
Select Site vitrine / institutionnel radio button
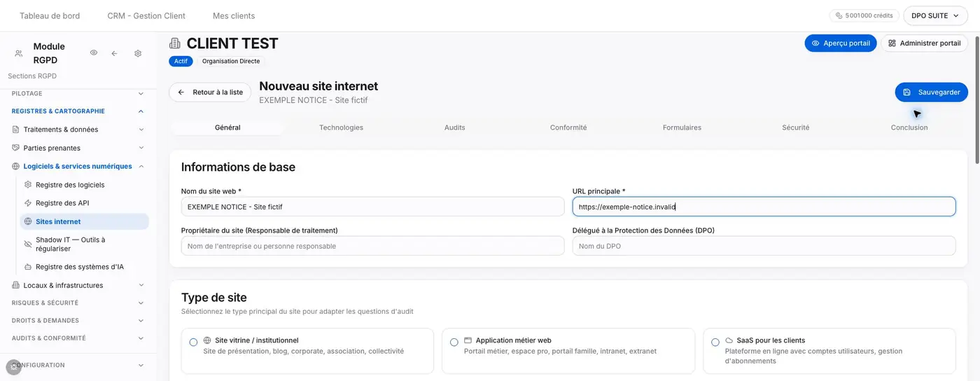click(193, 342)
